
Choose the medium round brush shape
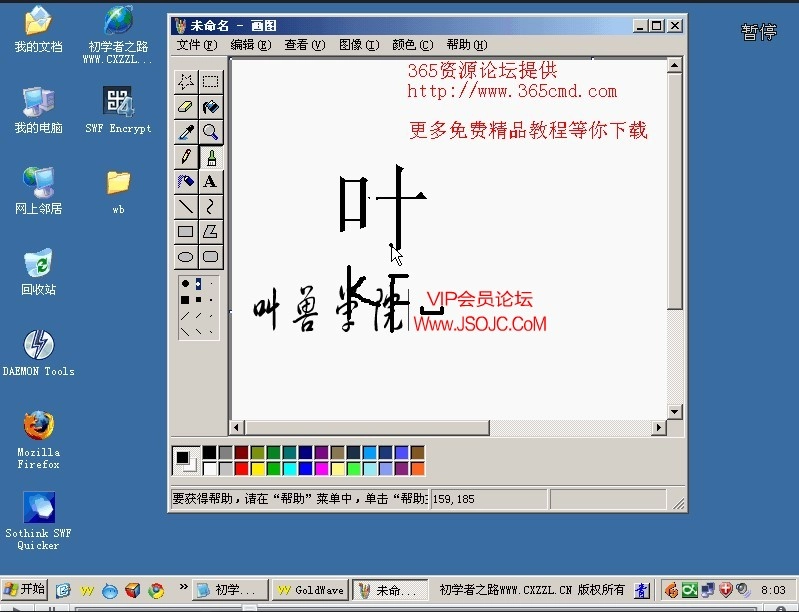198,283
